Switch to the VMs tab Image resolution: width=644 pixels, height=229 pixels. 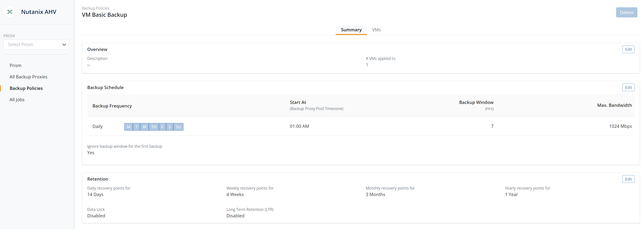click(376, 30)
